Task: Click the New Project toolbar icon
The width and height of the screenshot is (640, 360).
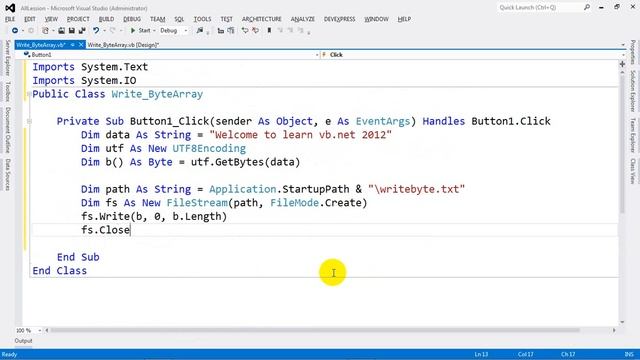Action: click(45, 31)
